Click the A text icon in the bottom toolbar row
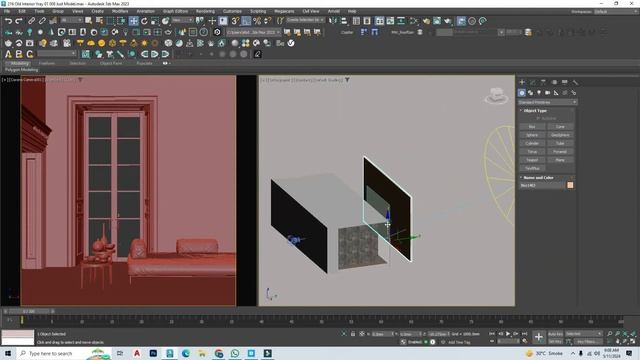 [9, 54]
